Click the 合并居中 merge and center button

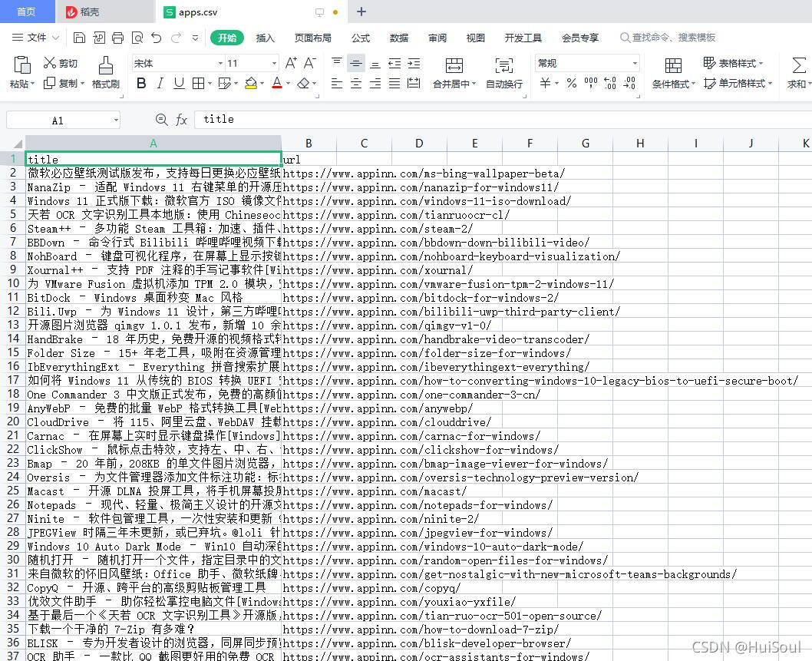coord(454,73)
